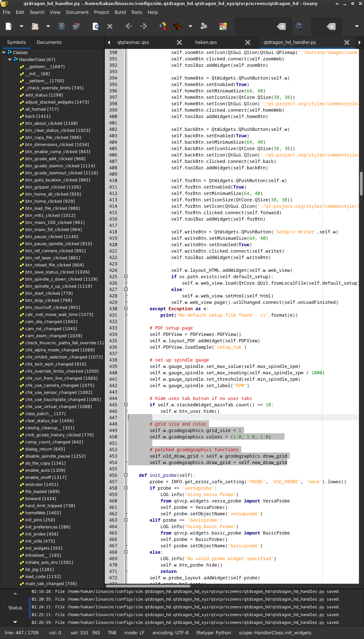Navigate forward with the toolbar arrow
The image size is (364, 639).
[143, 26]
